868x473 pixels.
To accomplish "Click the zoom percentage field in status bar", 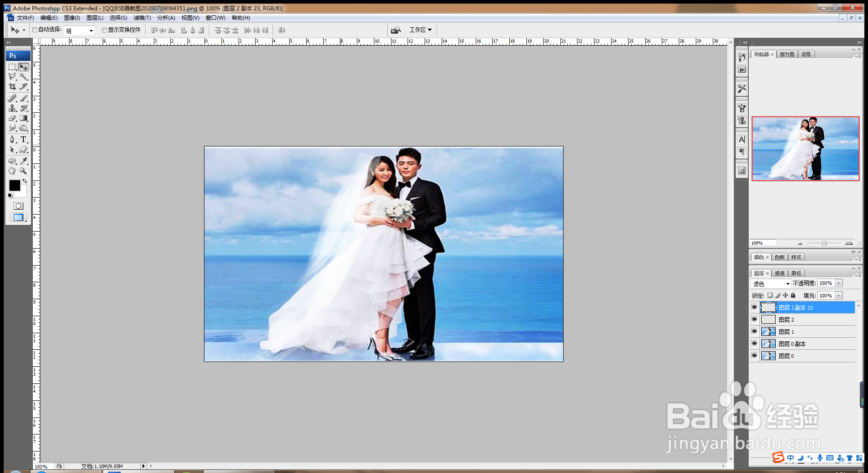I will 43,466.
